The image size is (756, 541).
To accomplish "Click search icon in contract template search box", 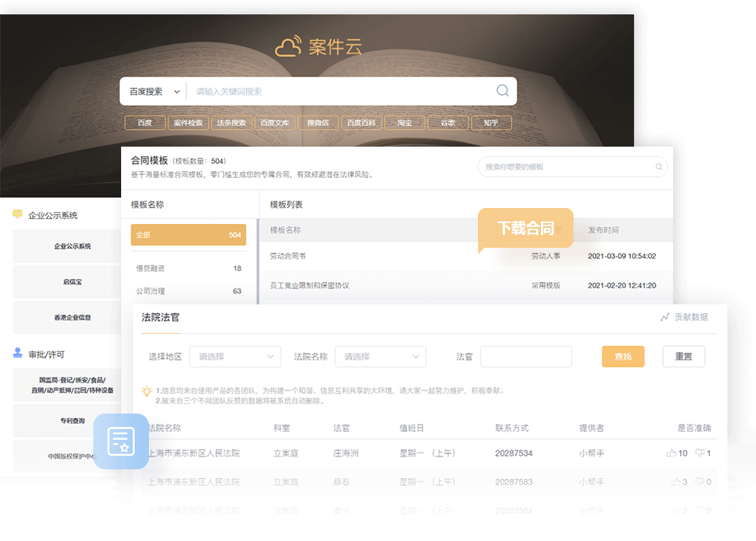I will point(659,167).
